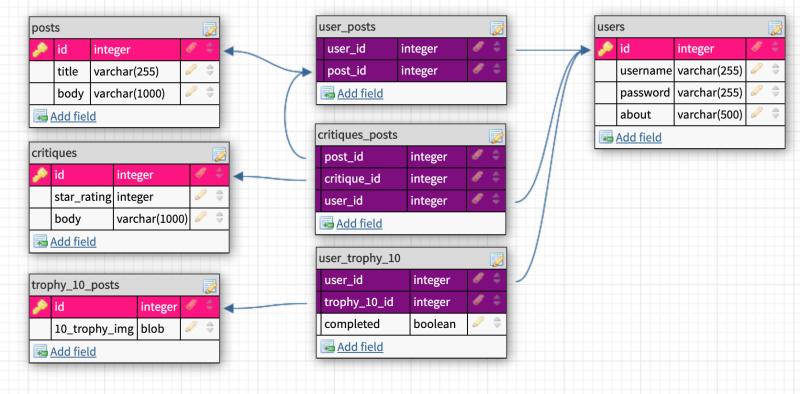Click edit icon on critiques_posts table header
The image size is (800, 394).
click(x=496, y=136)
